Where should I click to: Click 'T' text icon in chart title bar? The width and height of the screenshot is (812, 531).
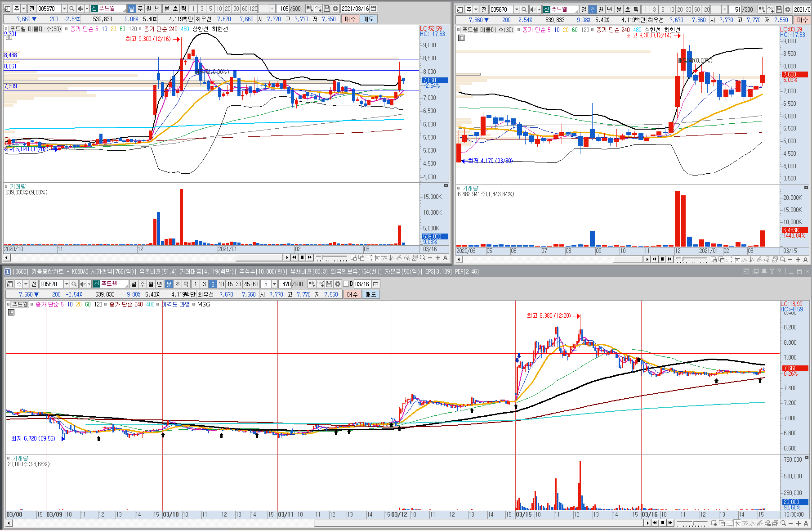[772, 271]
